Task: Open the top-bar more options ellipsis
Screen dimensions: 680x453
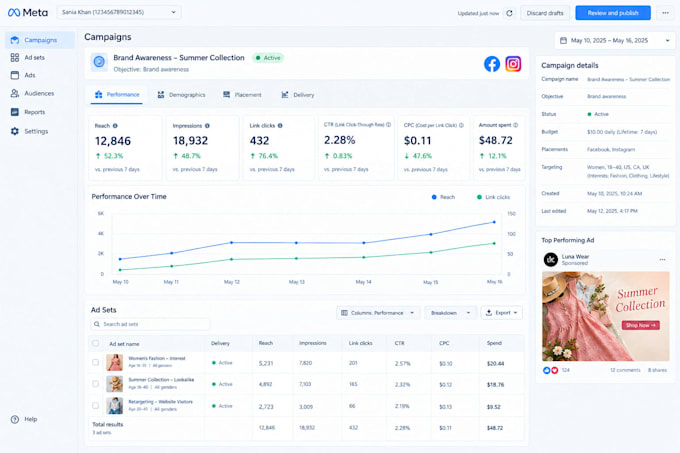Action: coord(665,13)
